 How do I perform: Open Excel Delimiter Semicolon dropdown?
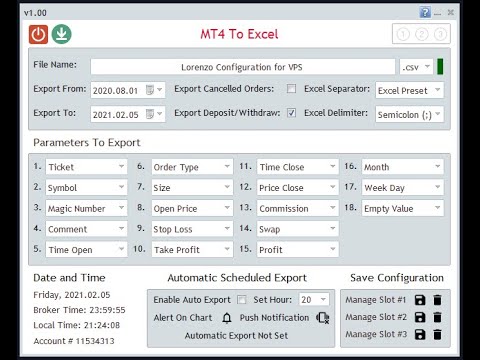(409, 114)
